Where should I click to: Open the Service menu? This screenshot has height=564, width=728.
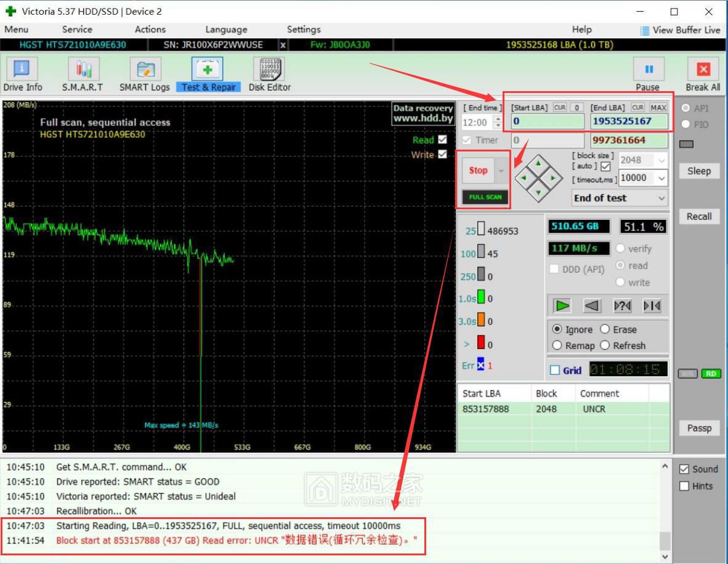[x=77, y=29]
